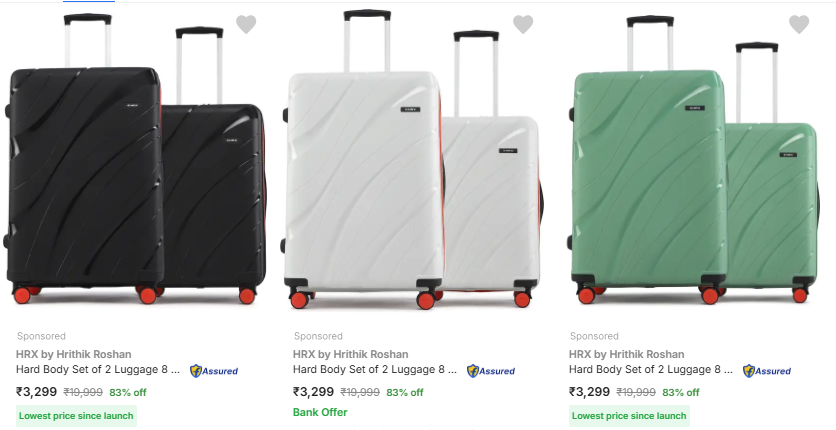Screen dimensions: 836x430
Task: Open the green HRX luggage set image
Action: [692, 165]
